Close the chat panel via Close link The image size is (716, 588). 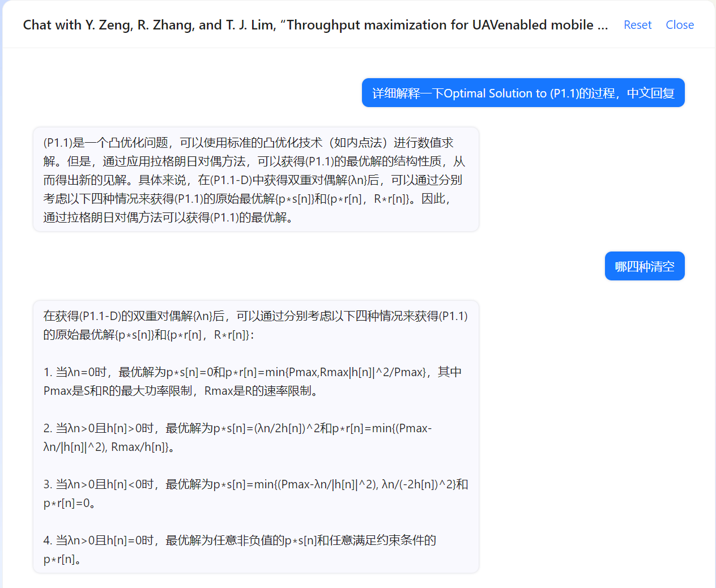click(x=679, y=24)
